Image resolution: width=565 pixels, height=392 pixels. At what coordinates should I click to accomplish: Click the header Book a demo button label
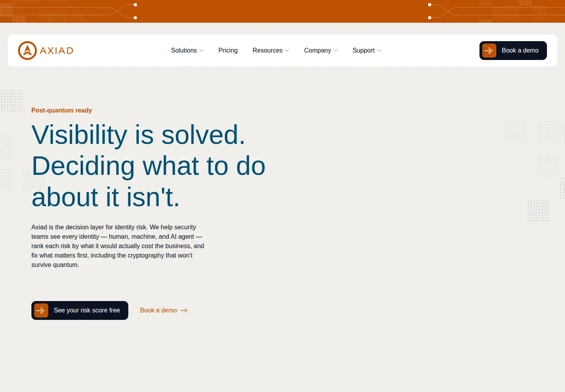tap(520, 51)
